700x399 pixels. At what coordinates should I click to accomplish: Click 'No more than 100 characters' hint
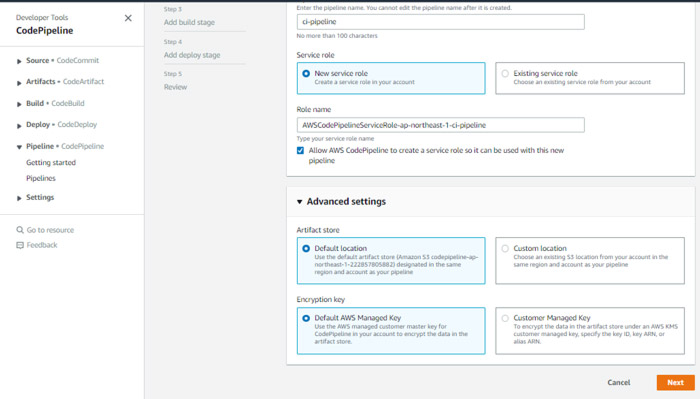click(337, 36)
